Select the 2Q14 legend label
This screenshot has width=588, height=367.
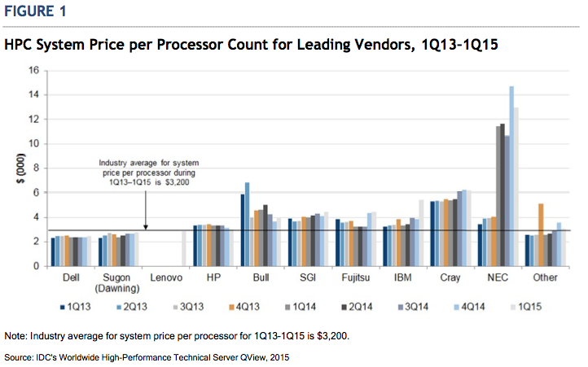pyautogui.click(x=361, y=307)
